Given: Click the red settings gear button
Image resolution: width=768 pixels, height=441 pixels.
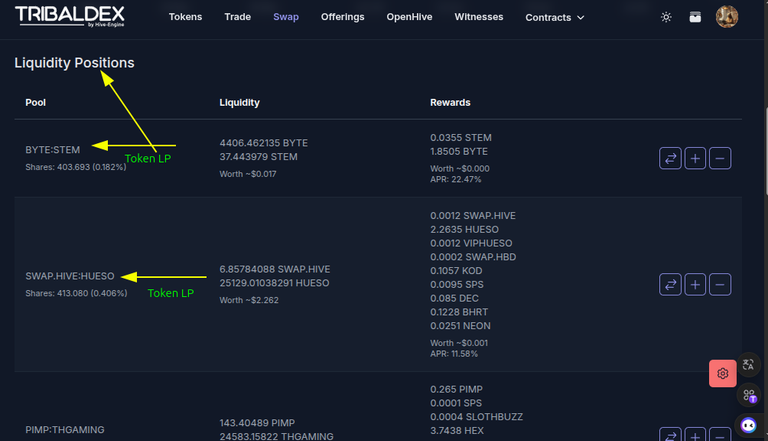Looking at the screenshot, I should (x=722, y=373).
